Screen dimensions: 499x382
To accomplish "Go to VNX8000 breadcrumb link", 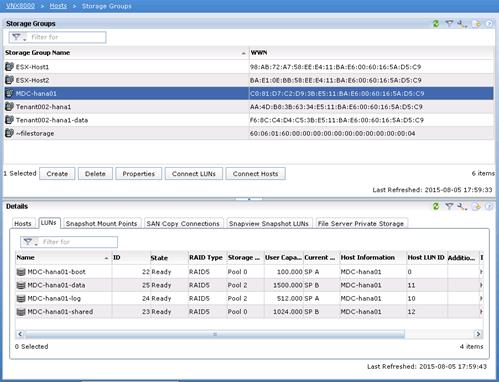I will [x=20, y=6].
